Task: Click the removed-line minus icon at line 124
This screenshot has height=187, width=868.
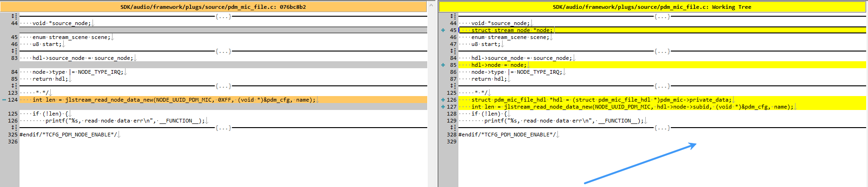Action: (x=4, y=100)
